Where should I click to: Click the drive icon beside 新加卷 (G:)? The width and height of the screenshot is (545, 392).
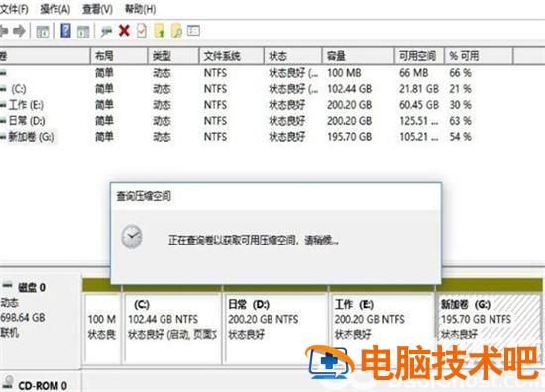tap(3, 137)
